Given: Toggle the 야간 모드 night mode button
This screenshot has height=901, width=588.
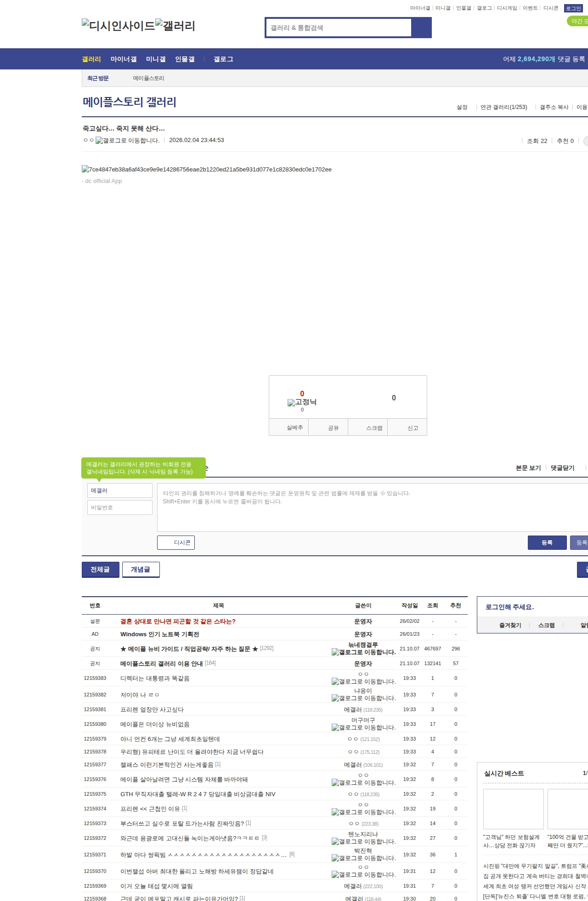Looking at the screenshot, I should coord(578,21).
